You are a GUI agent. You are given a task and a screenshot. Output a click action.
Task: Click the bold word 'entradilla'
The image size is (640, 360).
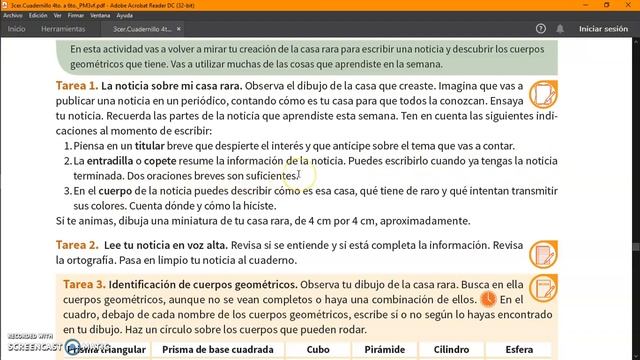click(110, 161)
